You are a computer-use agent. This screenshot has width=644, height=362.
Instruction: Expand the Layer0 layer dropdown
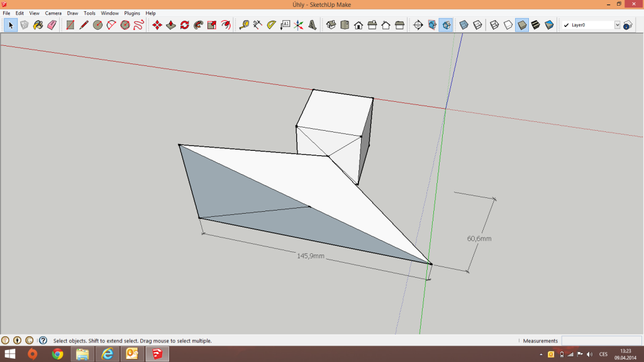coord(617,25)
